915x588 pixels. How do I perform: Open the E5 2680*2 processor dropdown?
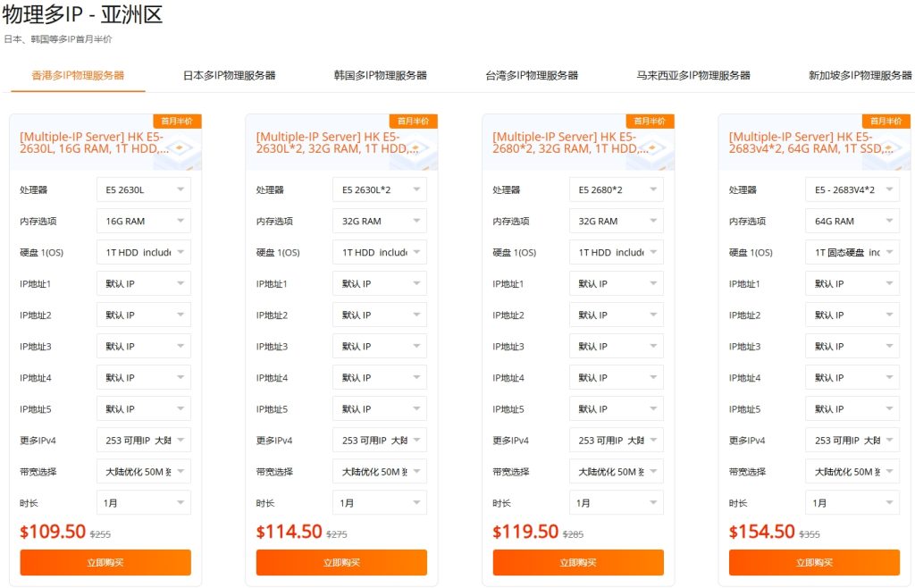(x=616, y=189)
